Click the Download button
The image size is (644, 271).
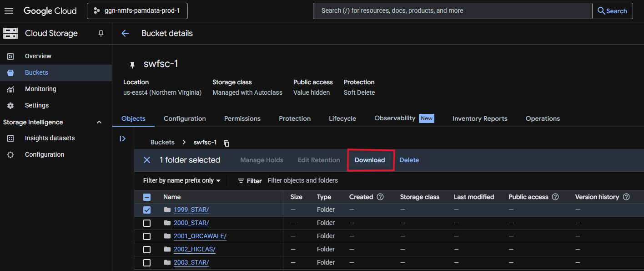tap(370, 160)
